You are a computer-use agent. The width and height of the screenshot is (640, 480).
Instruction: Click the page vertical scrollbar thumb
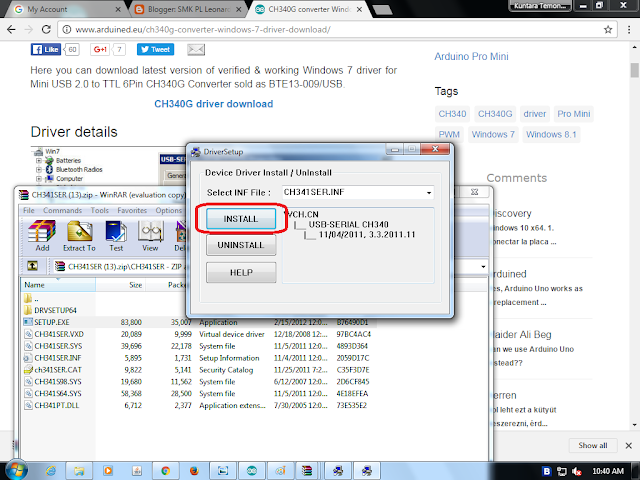634,70
